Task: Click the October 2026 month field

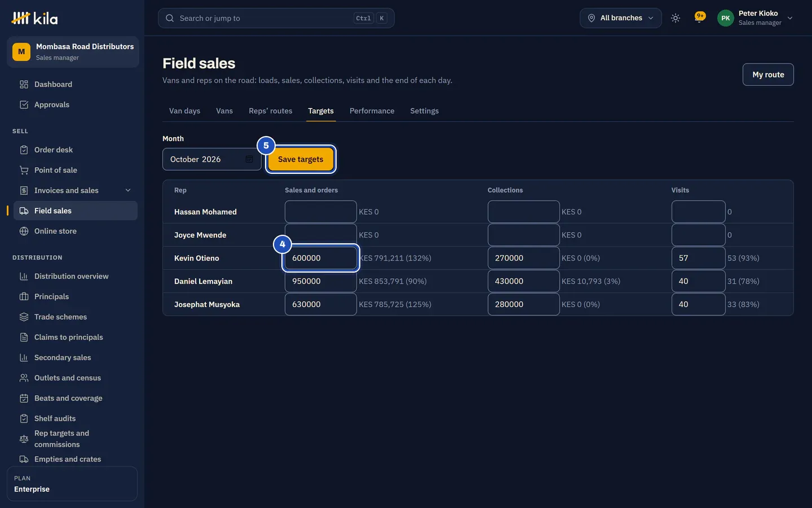Action: [x=212, y=159]
